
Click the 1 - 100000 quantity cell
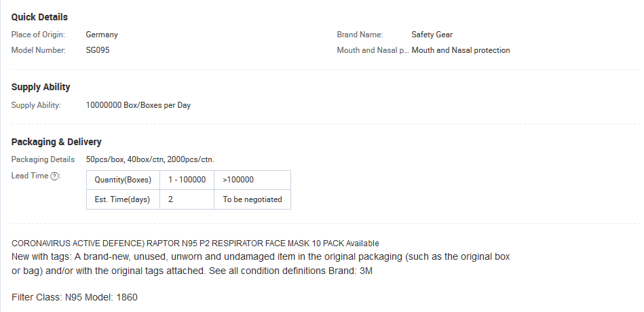tap(187, 180)
